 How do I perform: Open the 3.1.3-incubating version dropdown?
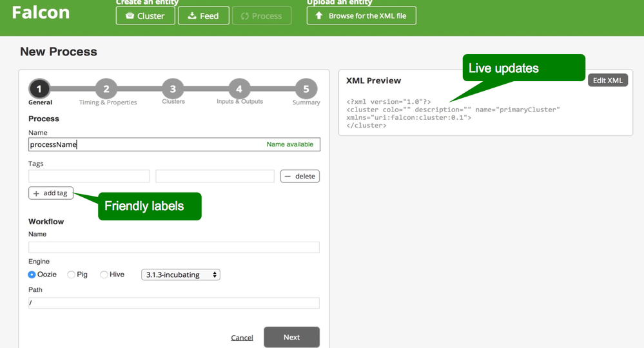click(181, 275)
